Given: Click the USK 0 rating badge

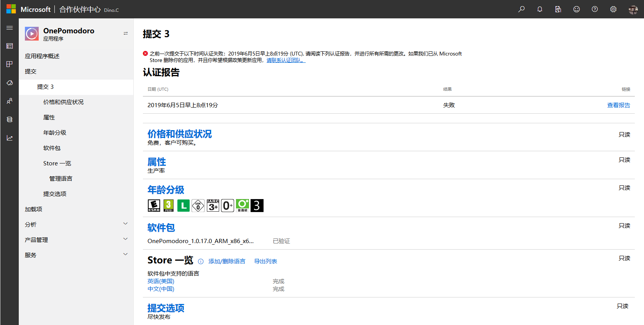Looking at the screenshot, I should pos(198,206).
